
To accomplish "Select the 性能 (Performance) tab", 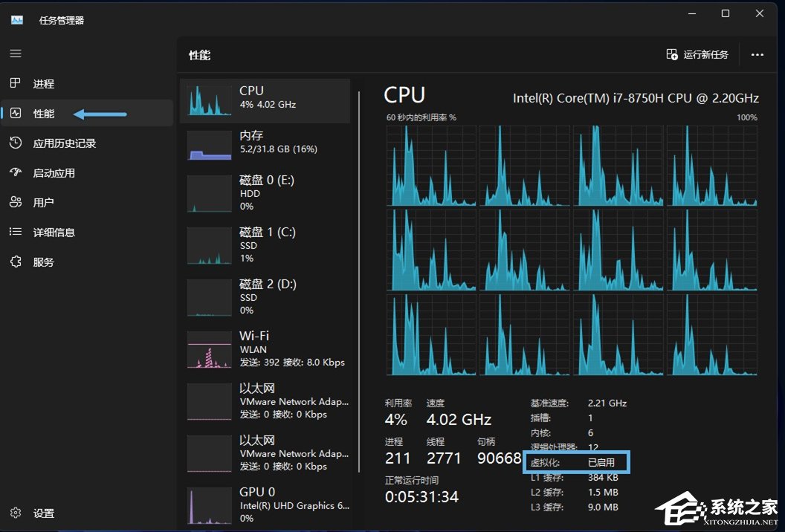I will tap(43, 113).
